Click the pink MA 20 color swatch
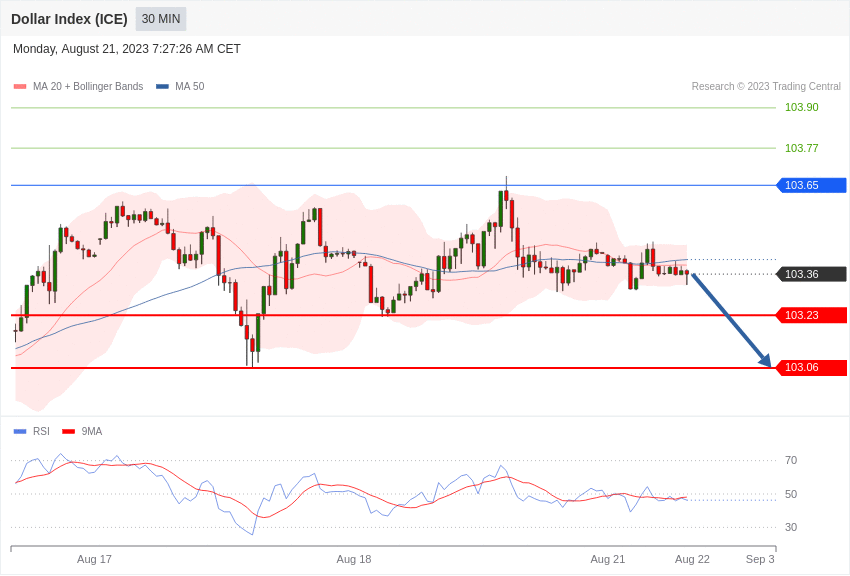The height and width of the screenshot is (576, 850). [x=20, y=86]
